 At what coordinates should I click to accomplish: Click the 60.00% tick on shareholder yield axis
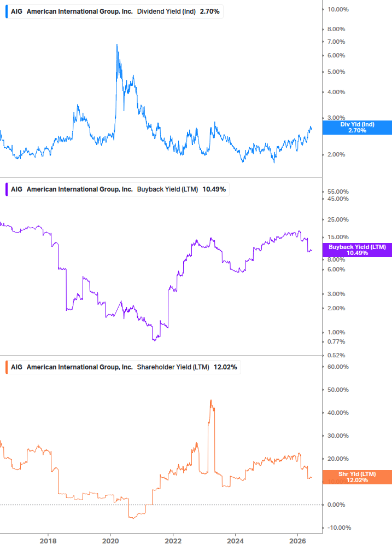click(338, 367)
